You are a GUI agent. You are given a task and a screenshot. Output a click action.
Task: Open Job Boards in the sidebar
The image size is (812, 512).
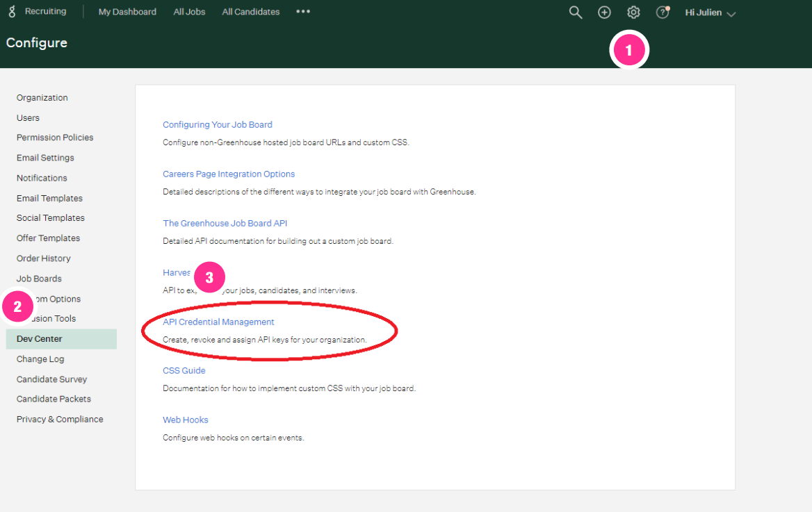[39, 279]
